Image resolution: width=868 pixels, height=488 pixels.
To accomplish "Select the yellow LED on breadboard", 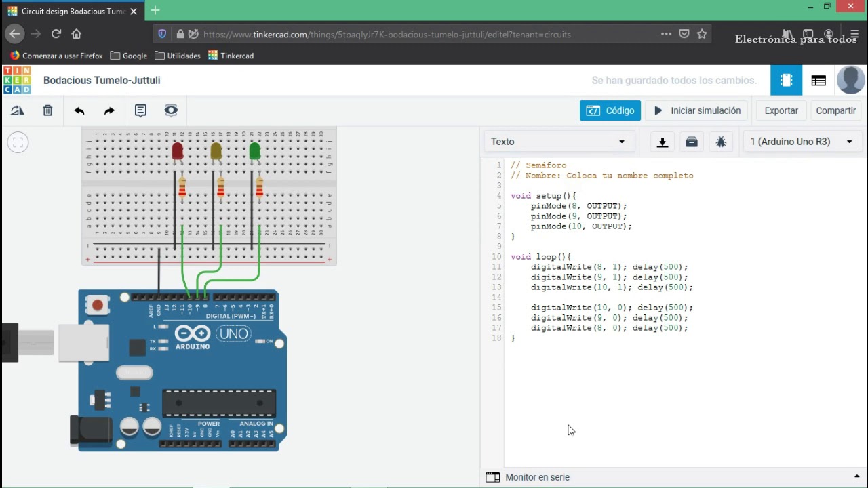I will point(216,150).
